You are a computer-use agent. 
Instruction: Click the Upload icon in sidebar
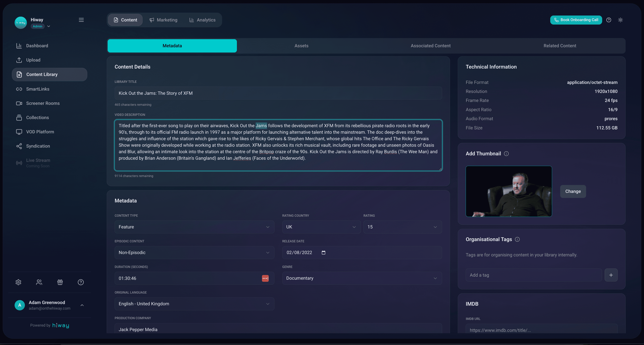19,60
